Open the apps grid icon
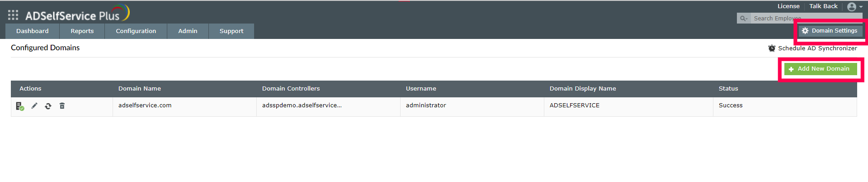The height and width of the screenshot is (182, 868). [13, 15]
